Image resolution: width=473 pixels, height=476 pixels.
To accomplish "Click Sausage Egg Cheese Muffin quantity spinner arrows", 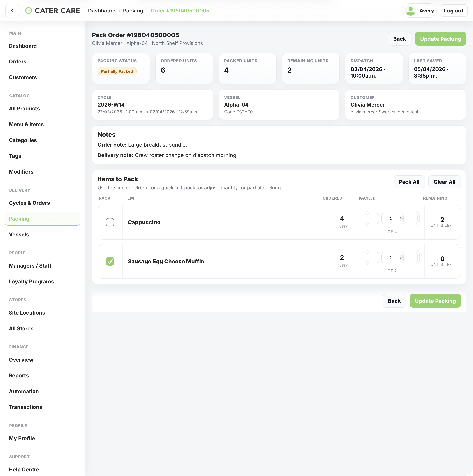I will point(401,258).
